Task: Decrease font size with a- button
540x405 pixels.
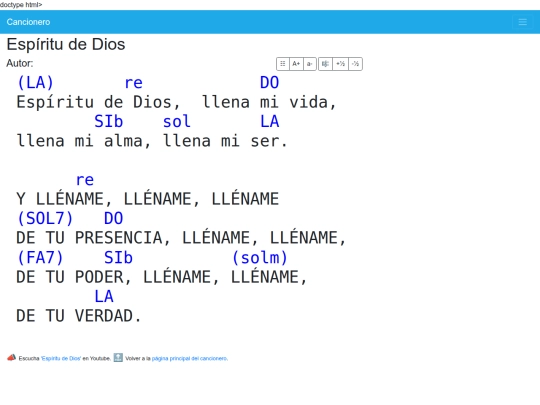Action: point(310,64)
